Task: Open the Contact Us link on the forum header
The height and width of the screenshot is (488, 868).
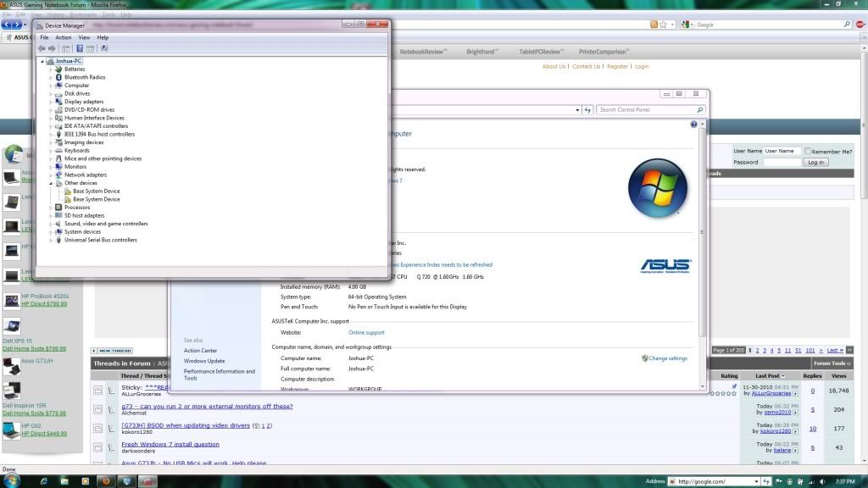Action: click(x=586, y=66)
